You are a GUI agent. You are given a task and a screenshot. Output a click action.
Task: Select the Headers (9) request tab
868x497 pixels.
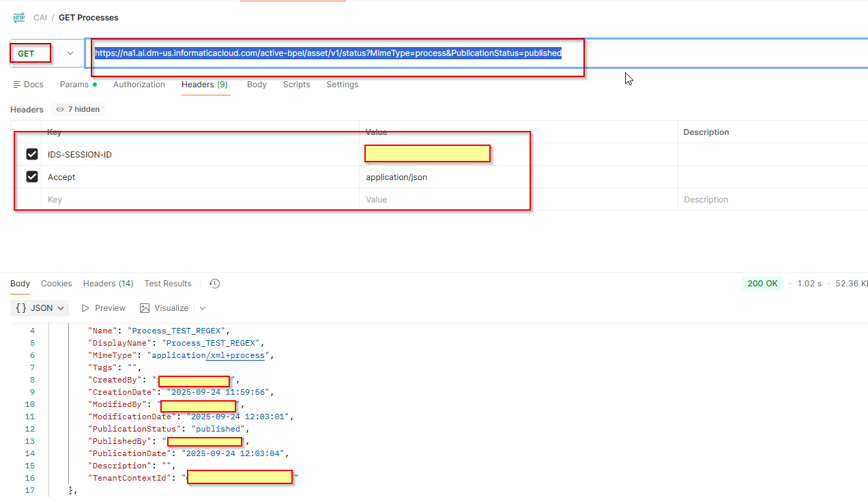[x=204, y=85]
